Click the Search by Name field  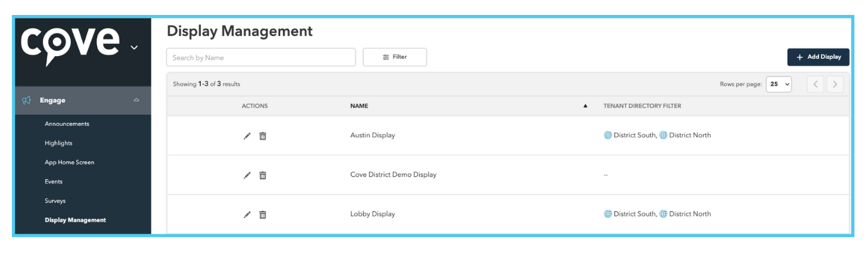(261, 57)
